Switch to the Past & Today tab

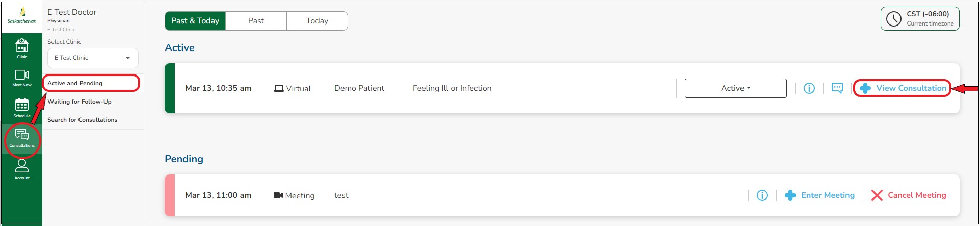coord(195,21)
